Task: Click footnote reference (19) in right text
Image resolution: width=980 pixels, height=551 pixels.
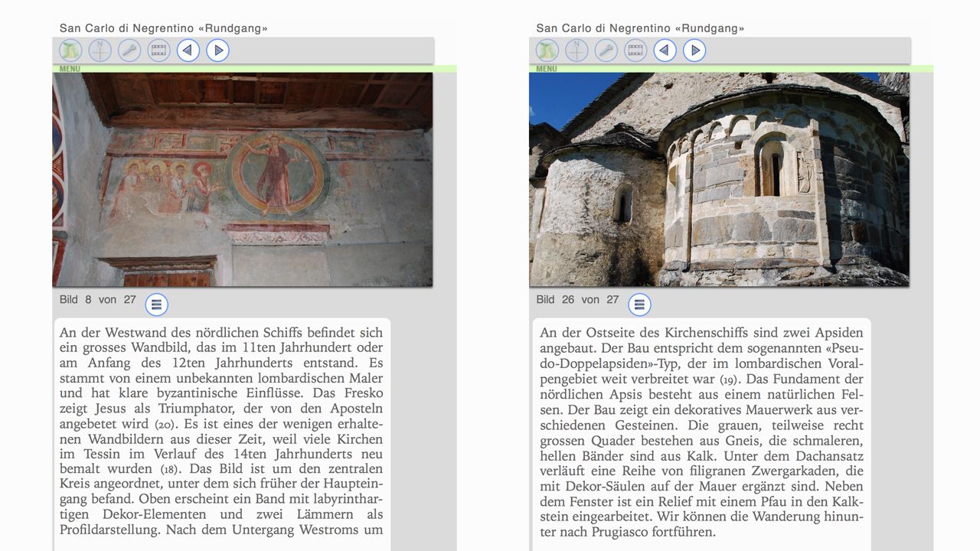Action: 728,380
